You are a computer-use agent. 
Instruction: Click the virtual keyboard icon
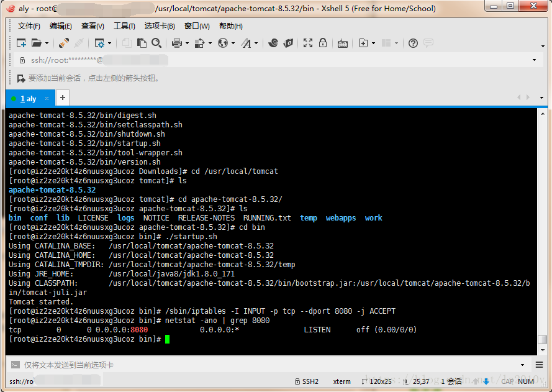click(343, 43)
